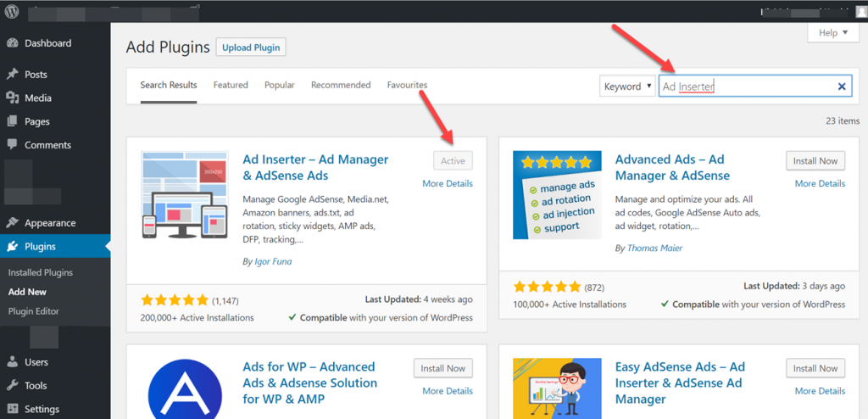Click the Tools wrench icon

[12, 386]
